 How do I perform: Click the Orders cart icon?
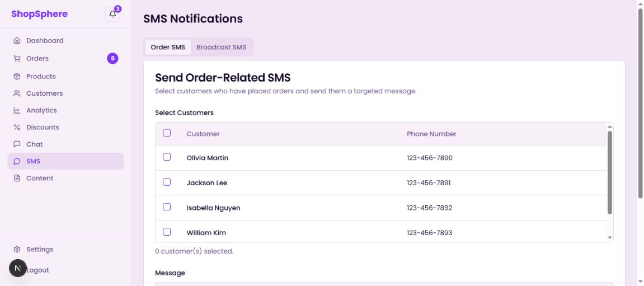[17, 59]
